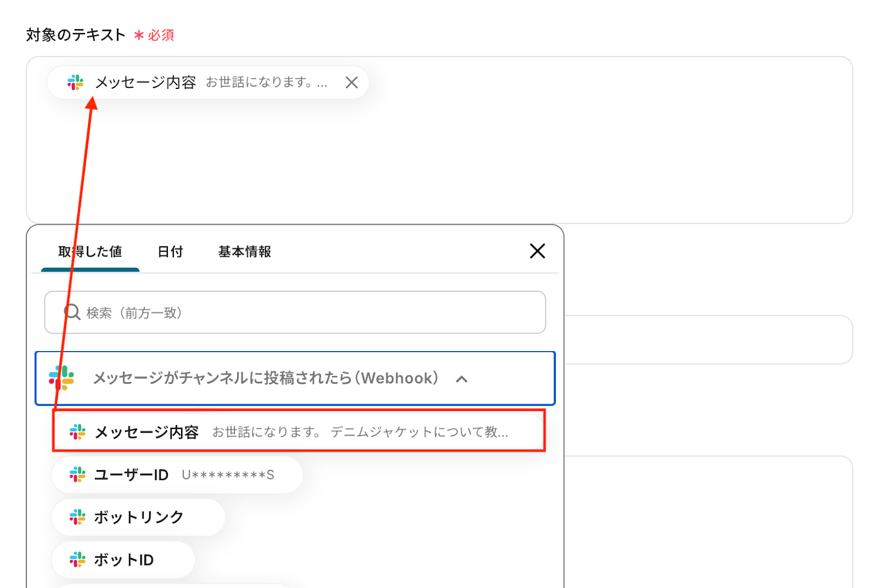The image size is (878, 588).
Task: Click the masked user ID value U*********S
Action: 228,475
